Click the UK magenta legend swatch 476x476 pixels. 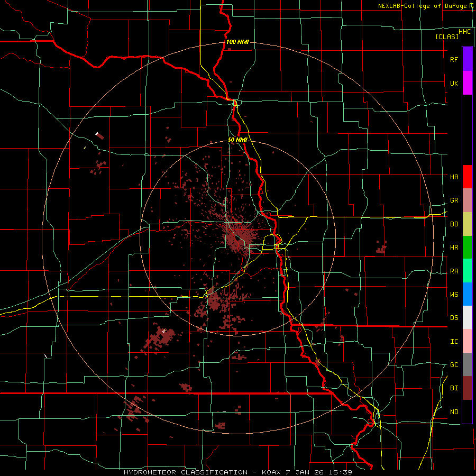click(x=467, y=83)
